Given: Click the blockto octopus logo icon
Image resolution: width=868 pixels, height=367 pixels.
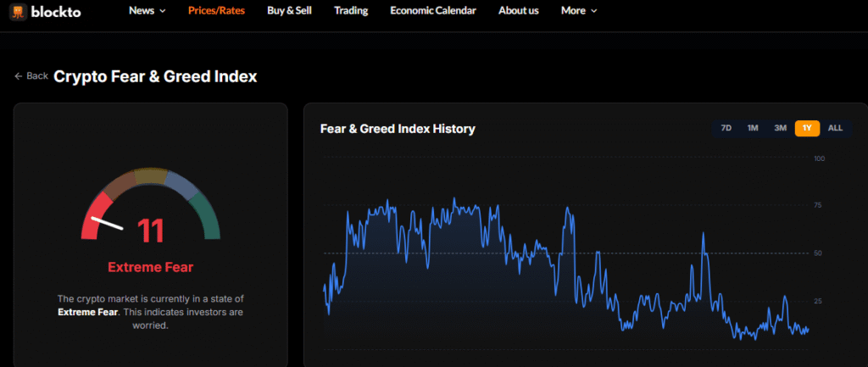Looking at the screenshot, I should (x=18, y=11).
